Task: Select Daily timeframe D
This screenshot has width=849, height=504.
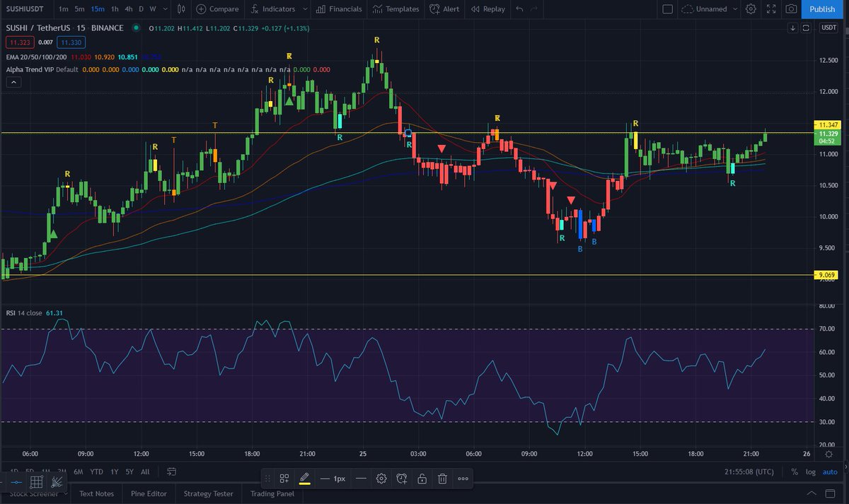Action: tap(141, 9)
